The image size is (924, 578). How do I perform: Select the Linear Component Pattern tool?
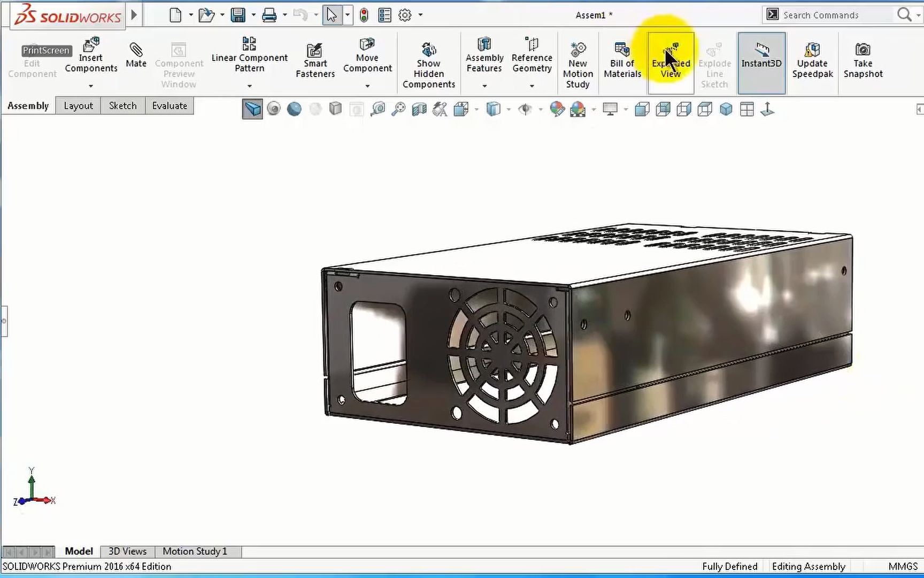249,57
